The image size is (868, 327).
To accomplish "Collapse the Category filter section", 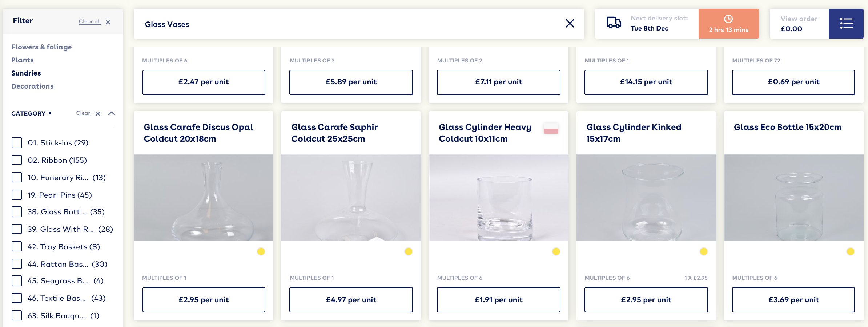I will [x=112, y=113].
